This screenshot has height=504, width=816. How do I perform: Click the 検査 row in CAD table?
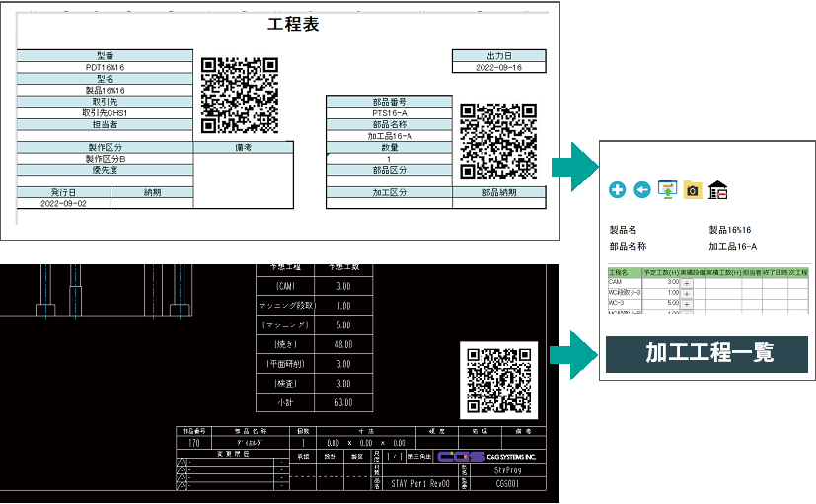tap(315, 384)
